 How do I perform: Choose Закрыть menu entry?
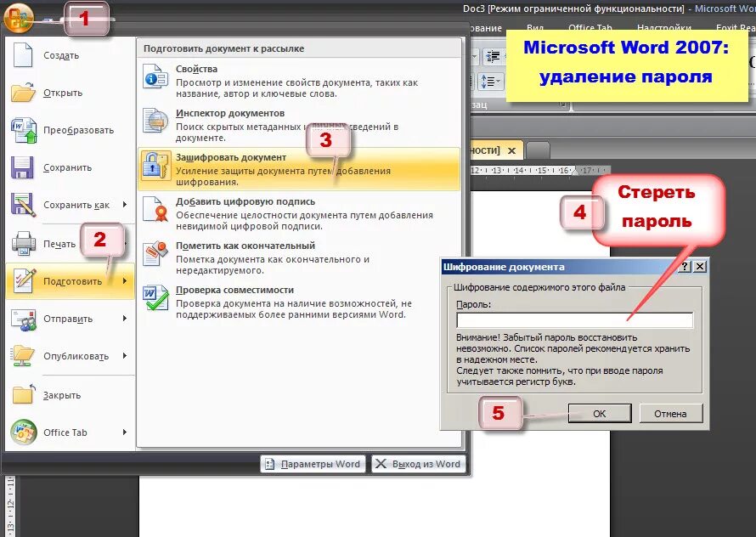(x=70, y=394)
